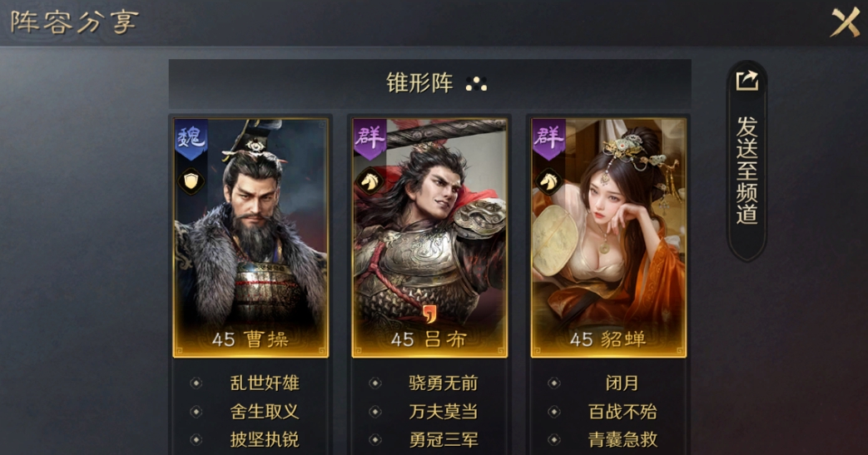This screenshot has height=455, width=868.
Task: Click the formation dots icon beside 锥形阵
Action: [476, 84]
